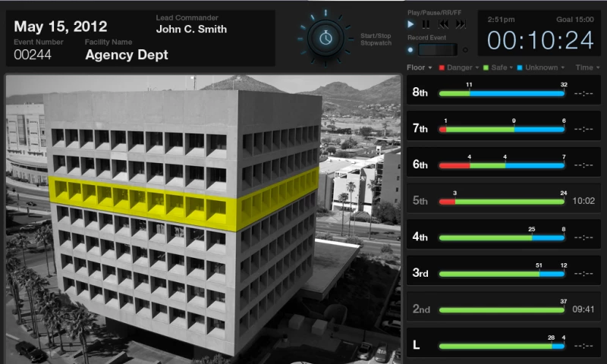The image size is (607, 364).
Task: Click the Start/Stop Stopwatch label
Action: [376, 39]
